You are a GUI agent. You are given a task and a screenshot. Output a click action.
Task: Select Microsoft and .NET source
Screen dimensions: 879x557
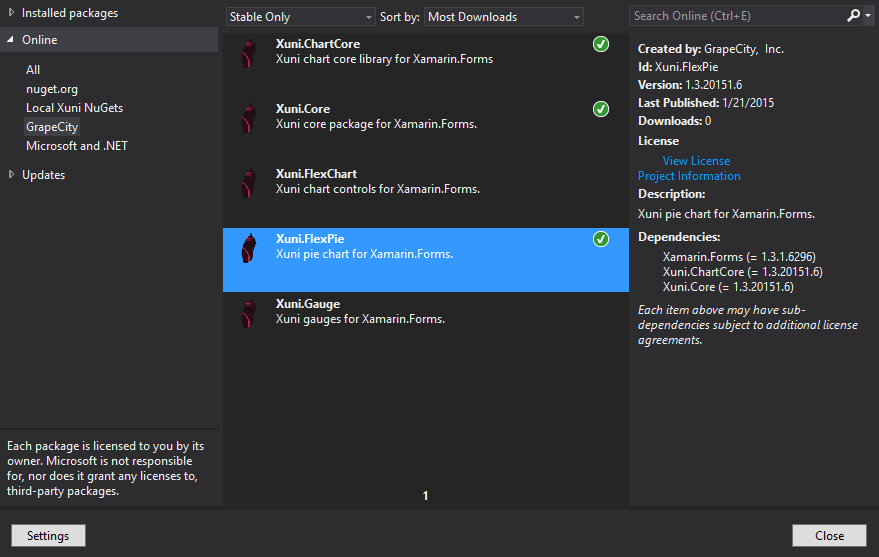77,146
